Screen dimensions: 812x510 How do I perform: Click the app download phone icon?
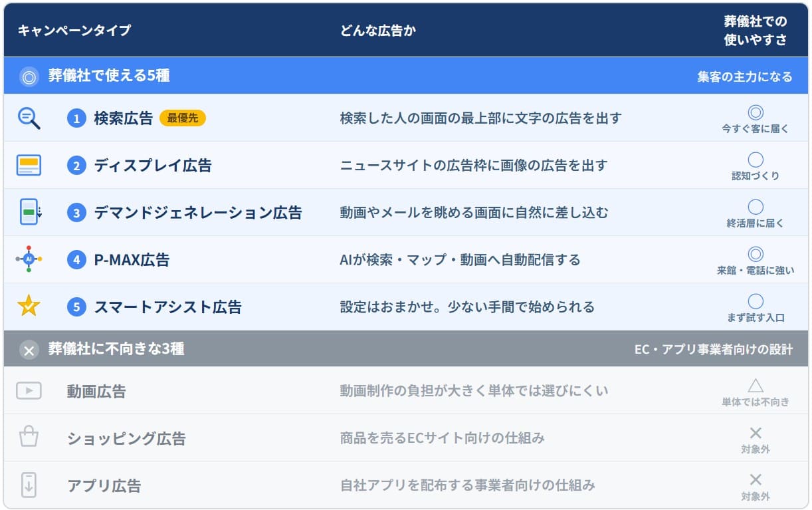(29, 485)
